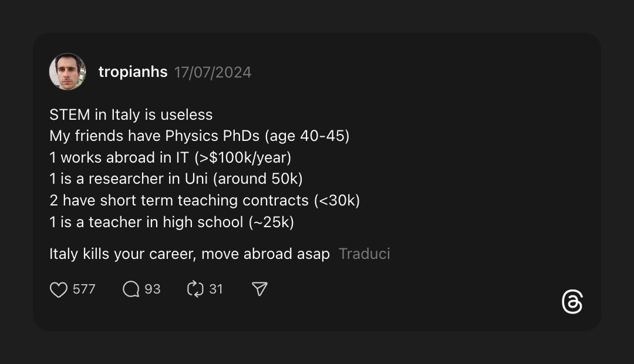Click the "short term teaching contracts" line

tap(204, 201)
